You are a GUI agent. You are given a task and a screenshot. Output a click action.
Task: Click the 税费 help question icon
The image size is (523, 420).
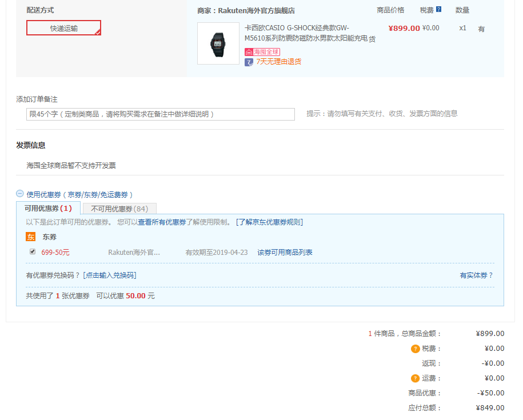click(438, 9)
